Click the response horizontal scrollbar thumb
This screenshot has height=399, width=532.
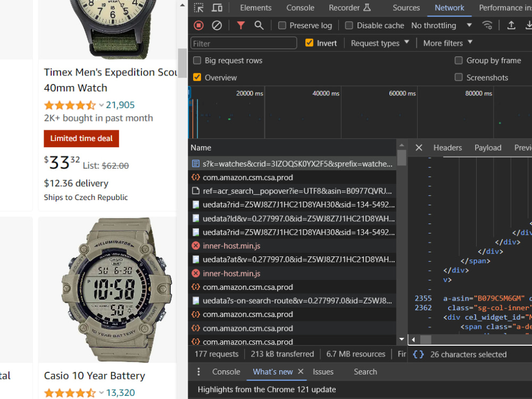[426, 339]
